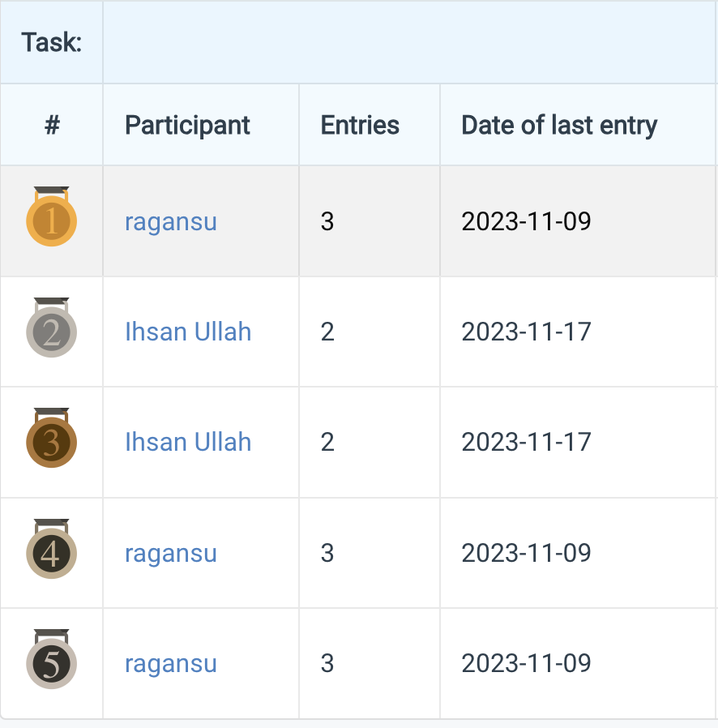Open the first-place ragansu participant profile
718x728 pixels.
pyautogui.click(x=170, y=221)
